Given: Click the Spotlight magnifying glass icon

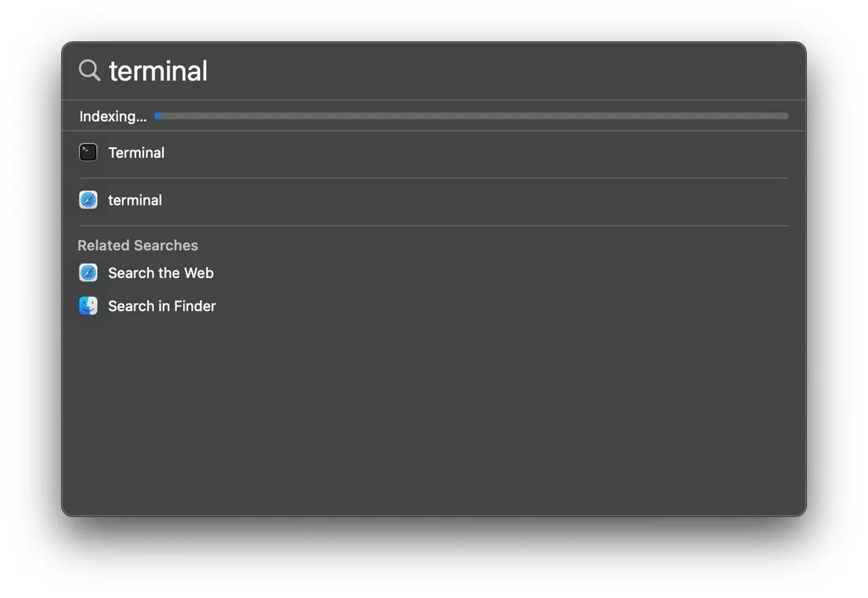Looking at the screenshot, I should point(90,71).
